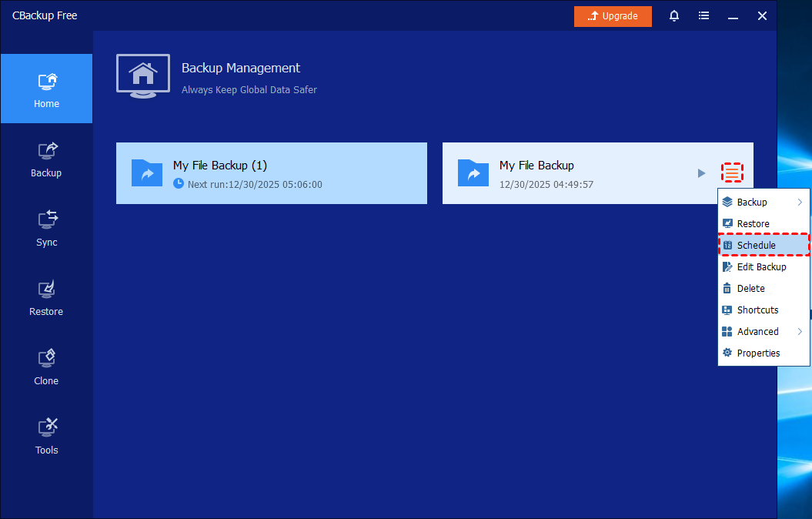
Task: Open Shortcuts from the context menu
Action: point(757,310)
